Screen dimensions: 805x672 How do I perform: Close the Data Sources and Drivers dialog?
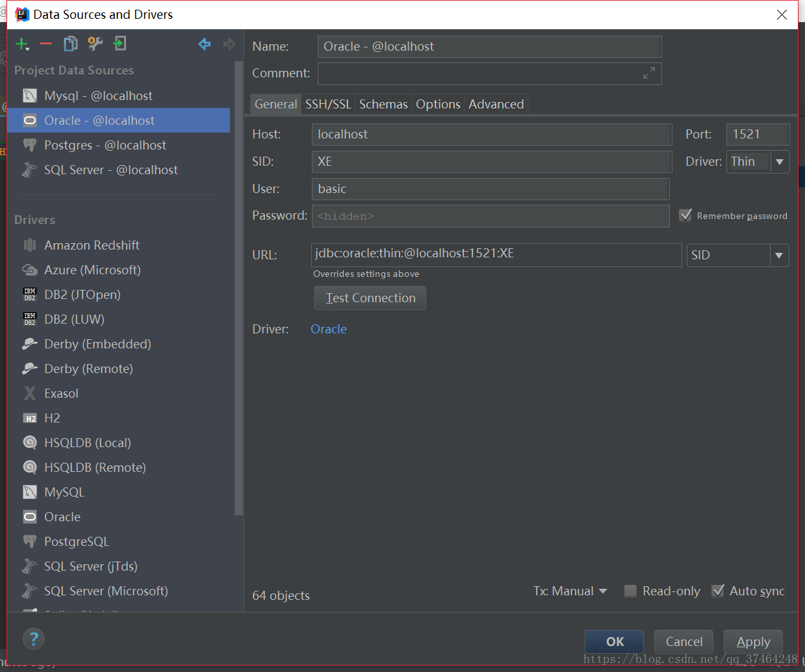tap(782, 14)
